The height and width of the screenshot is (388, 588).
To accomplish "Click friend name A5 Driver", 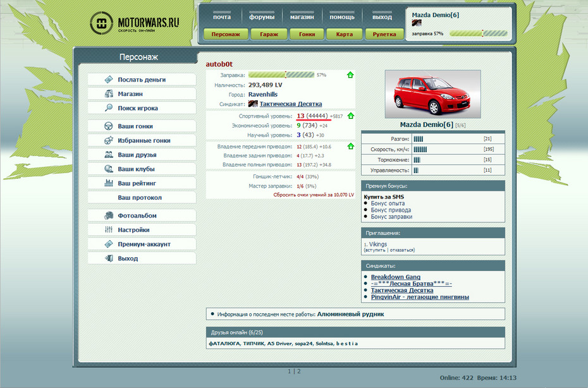I will point(279,343).
